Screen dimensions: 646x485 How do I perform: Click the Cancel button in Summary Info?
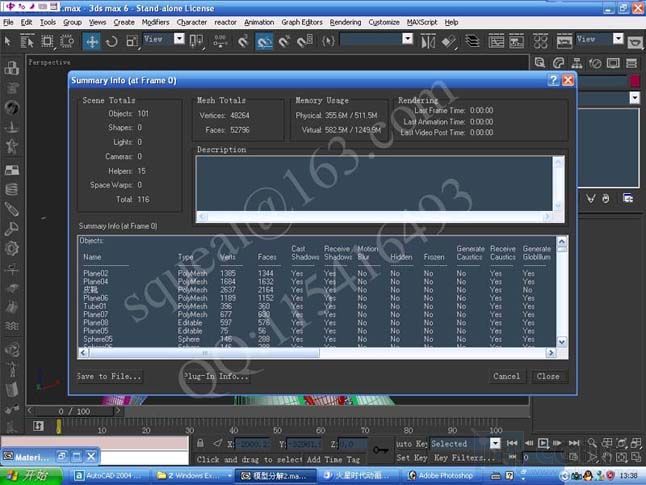pos(506,376)
